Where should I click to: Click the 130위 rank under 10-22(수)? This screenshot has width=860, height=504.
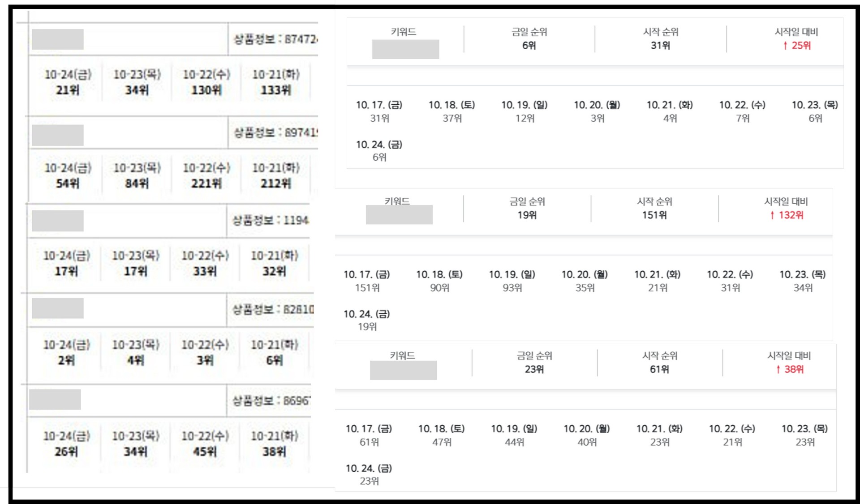pyautogui.click(x=206, y=90)
